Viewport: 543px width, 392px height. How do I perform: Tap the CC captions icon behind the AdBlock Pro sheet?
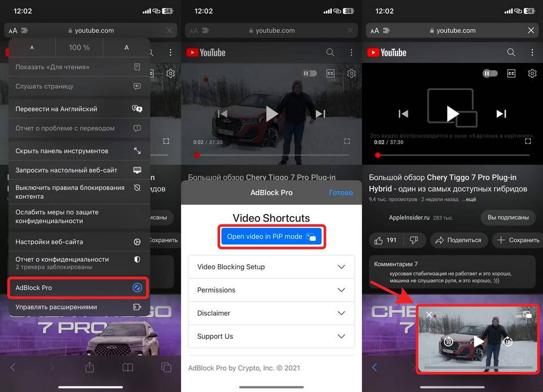pos(331,74)
